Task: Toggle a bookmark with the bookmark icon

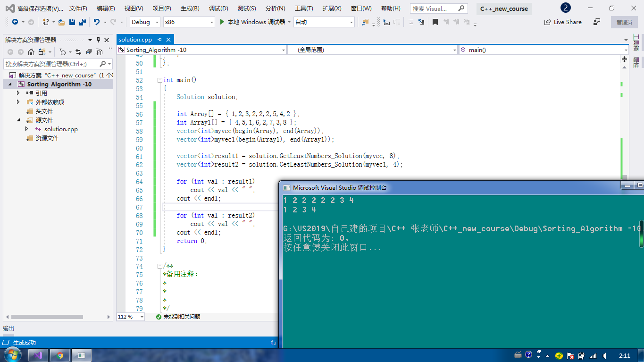Action: click(435, 22)
